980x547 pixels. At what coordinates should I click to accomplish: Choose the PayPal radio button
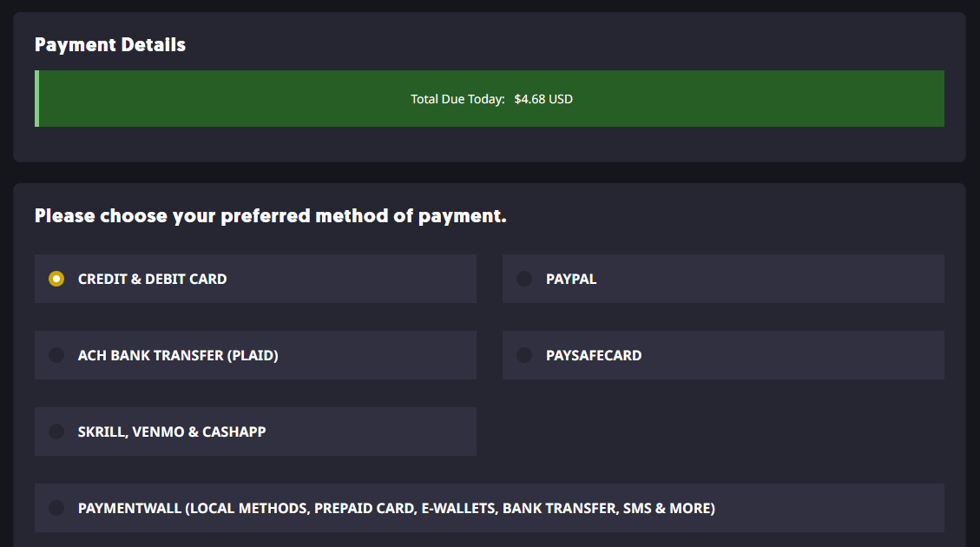point(524,279)
